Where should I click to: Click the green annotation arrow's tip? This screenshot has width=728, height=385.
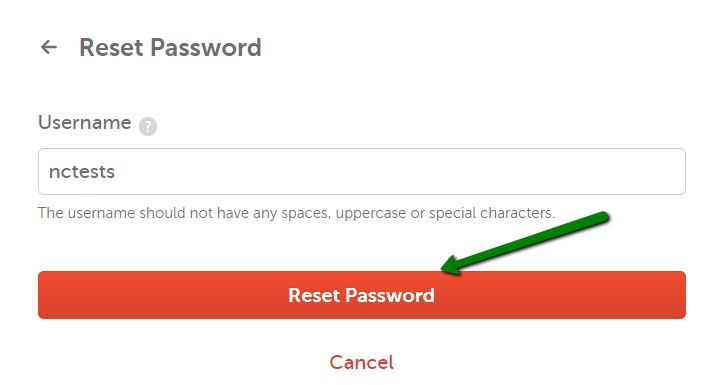click(443, 268)
